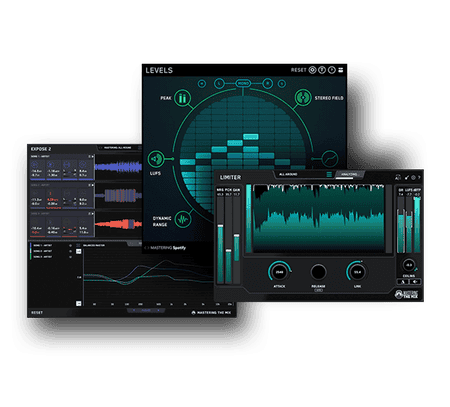Click RESET in the Levels header
This screenshot has width=450, height=407.
[x=298, y=70]
